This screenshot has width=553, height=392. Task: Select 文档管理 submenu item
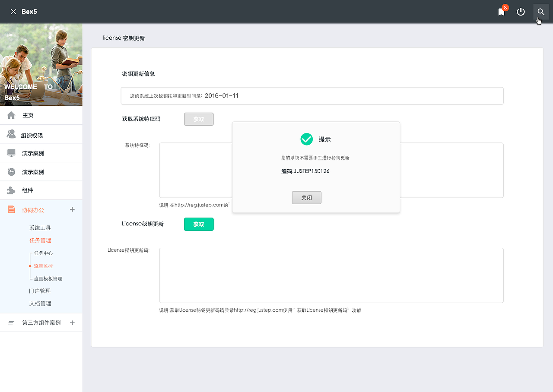click(40, 303)
